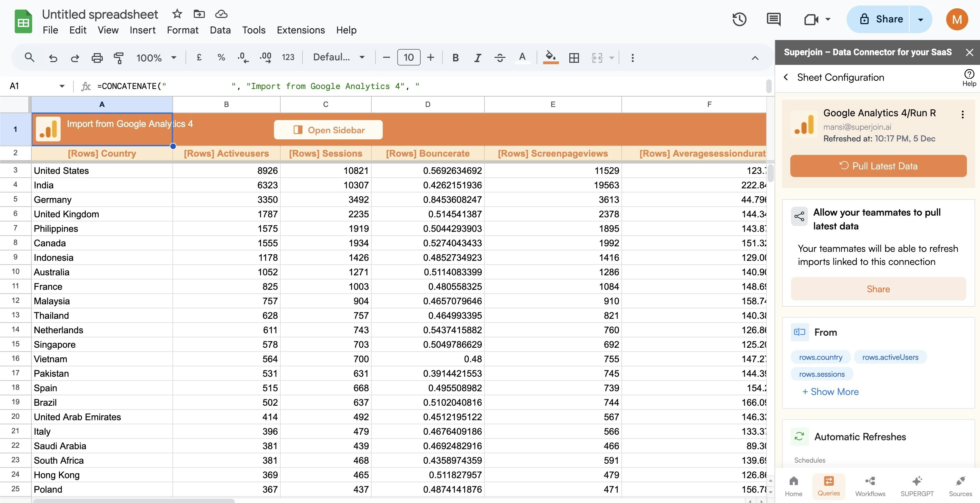Click the Help icon in sidebar
The height and width of the screenshot is (503, 980).
969,78
